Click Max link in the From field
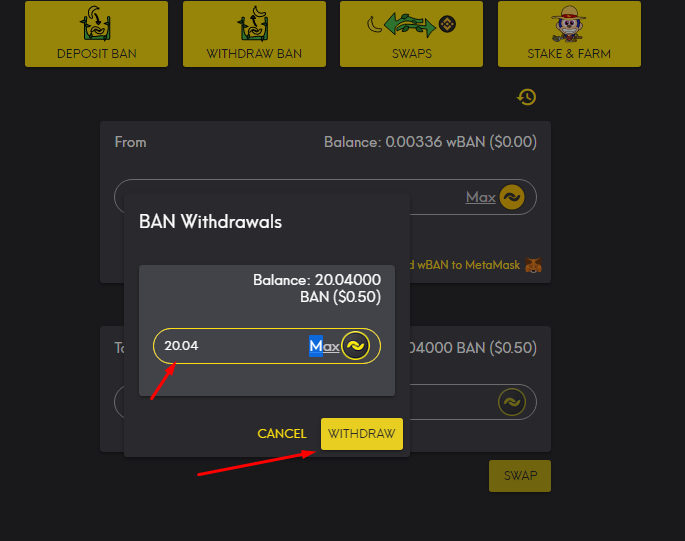The image size is (685, 541). [481, 197]
